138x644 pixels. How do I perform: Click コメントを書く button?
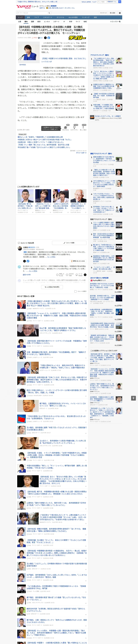tap(69, 243)
